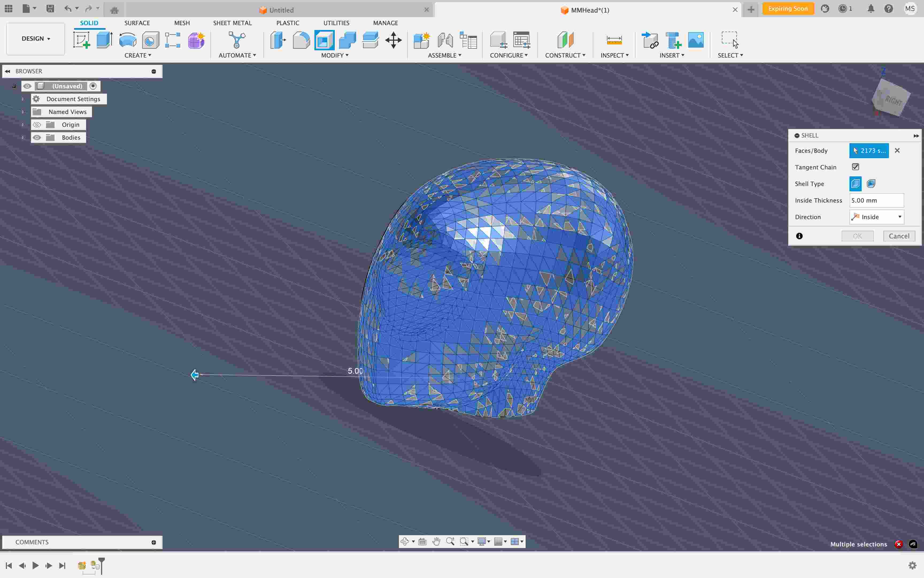924x578 pixels.
Task: Open the Data Panel grid icon
Action: pyautogui.click(x=8, y=8)
